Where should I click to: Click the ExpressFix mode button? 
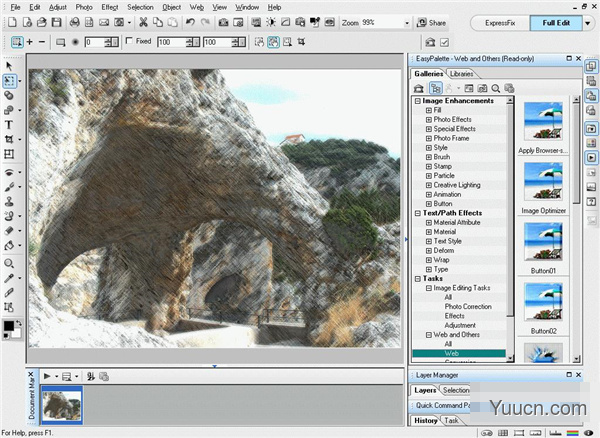click(x=500, y=23)
